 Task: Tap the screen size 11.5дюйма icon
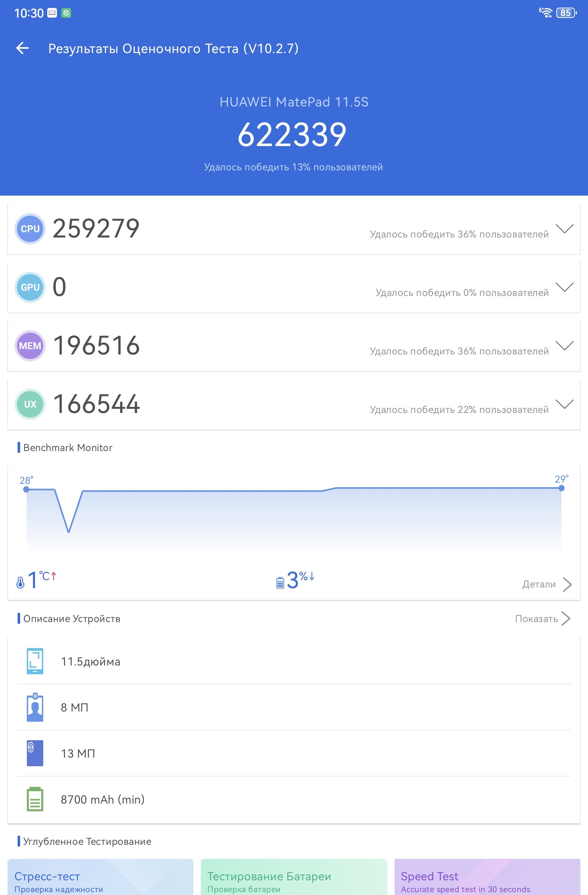[35, 661]
